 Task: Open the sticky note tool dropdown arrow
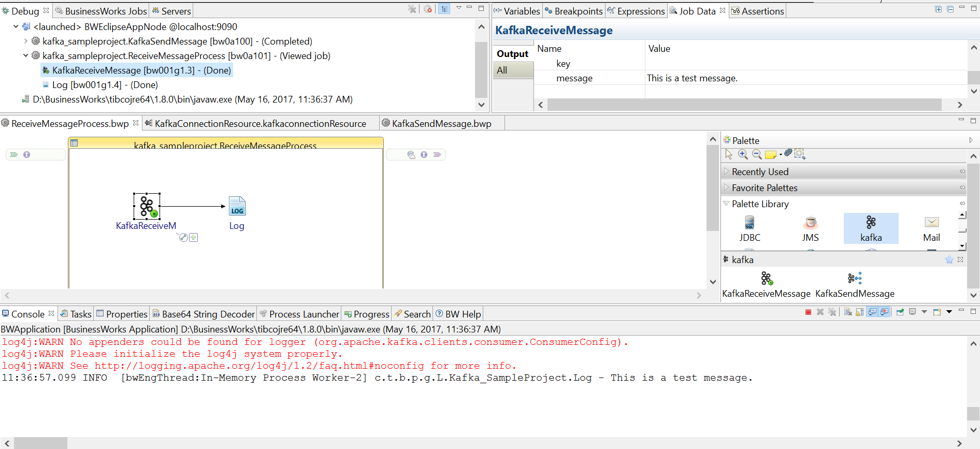click(x=780, y=155)
